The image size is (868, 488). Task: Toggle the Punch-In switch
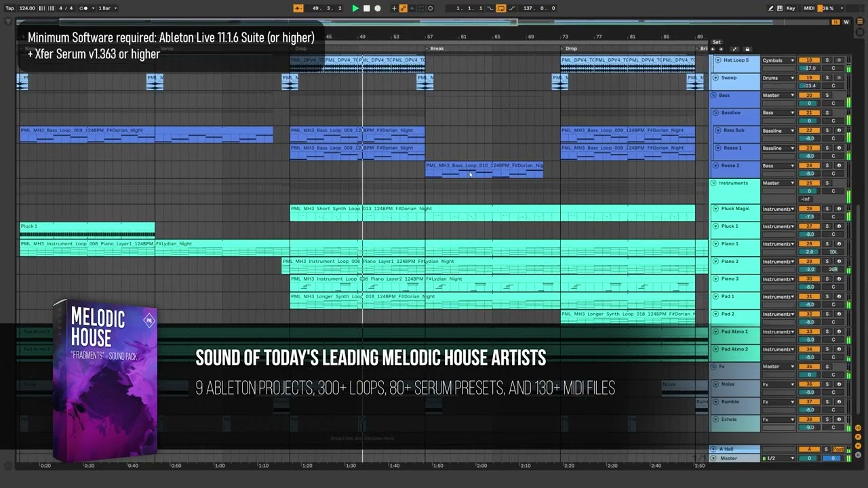click(490, 8)
